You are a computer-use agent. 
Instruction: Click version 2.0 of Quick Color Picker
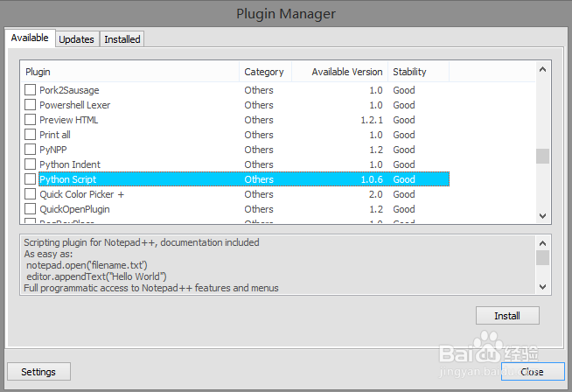pos(376,194)
